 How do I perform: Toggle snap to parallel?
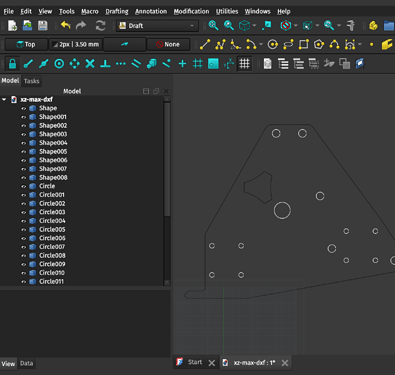(136, 64)
